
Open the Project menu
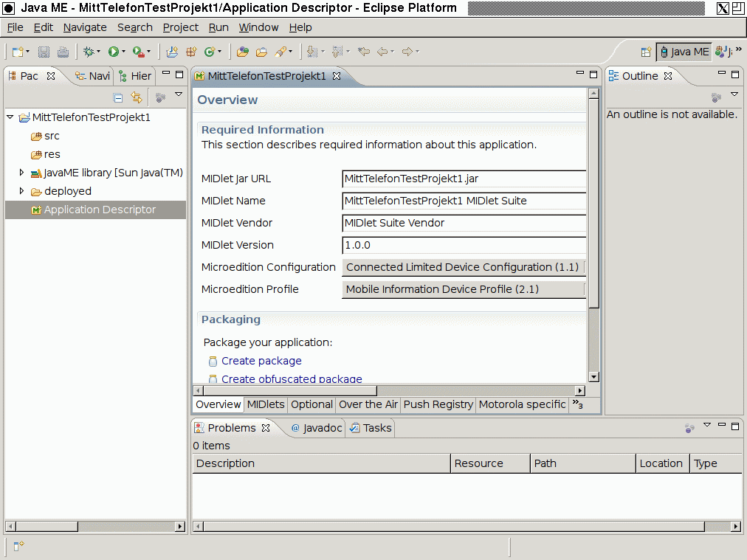tap(181, 27)
